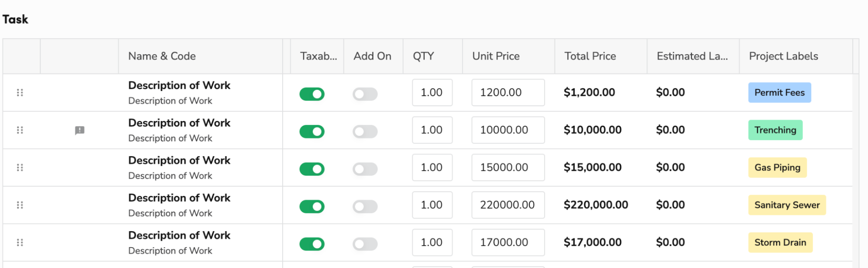This screenshot has width=868, height=268.
Task: Select the $1,200.00 total price cell
Action: tap(589, 92)
